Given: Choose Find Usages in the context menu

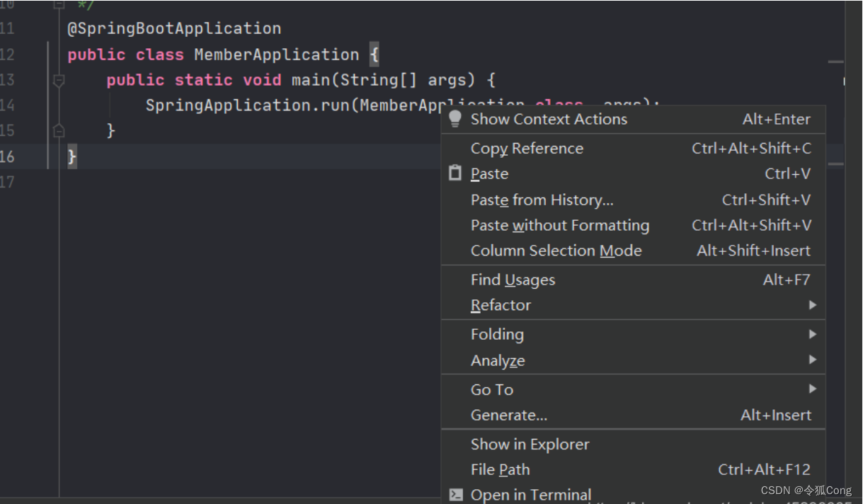Looking at the screenshot, I should (513, 280).
